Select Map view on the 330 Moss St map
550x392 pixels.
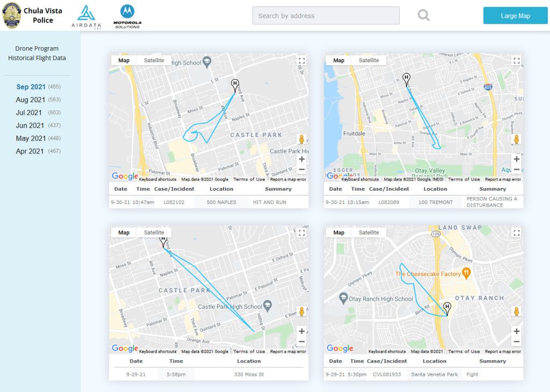coord(124,233)
